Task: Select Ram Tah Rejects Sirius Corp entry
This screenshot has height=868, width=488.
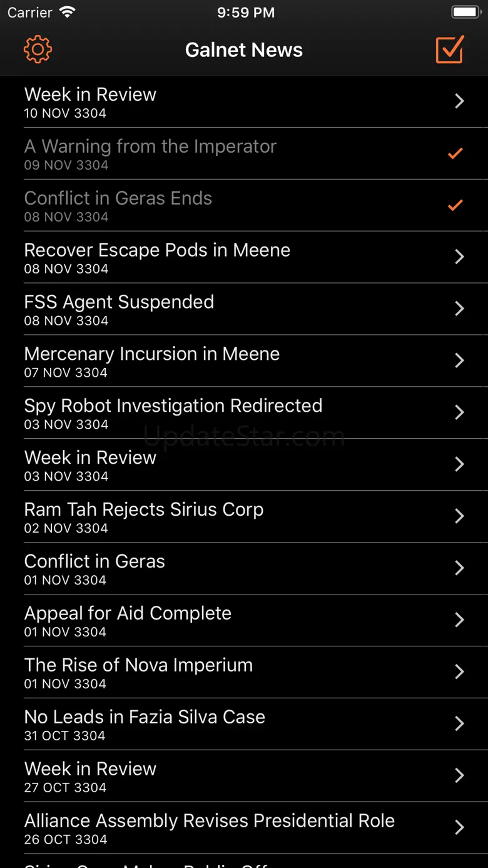Action: (x=143, y=516)
